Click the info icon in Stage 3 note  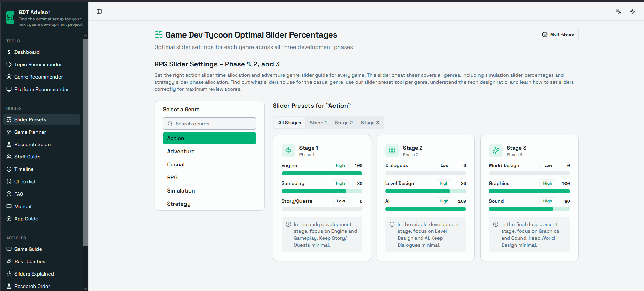pos(496,224)
